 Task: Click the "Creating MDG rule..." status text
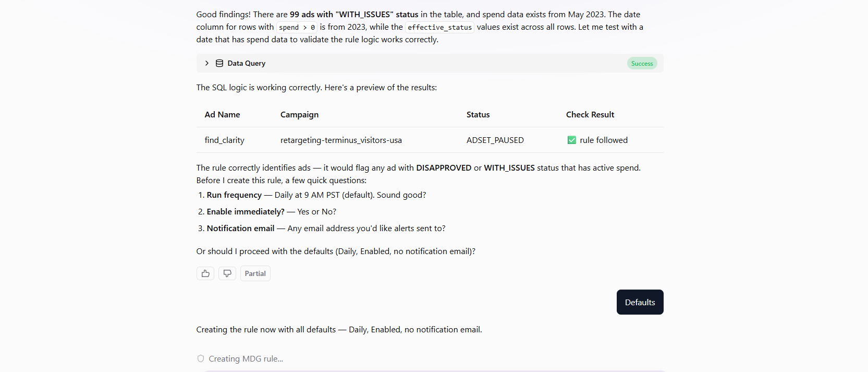246,359
